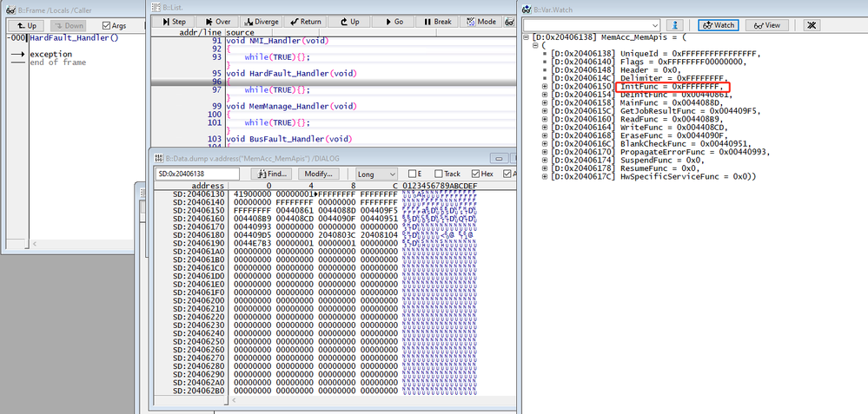Click the Watch button in Var.Watch
Viewport: 868px width, 414px height.
tap(718, 25)
